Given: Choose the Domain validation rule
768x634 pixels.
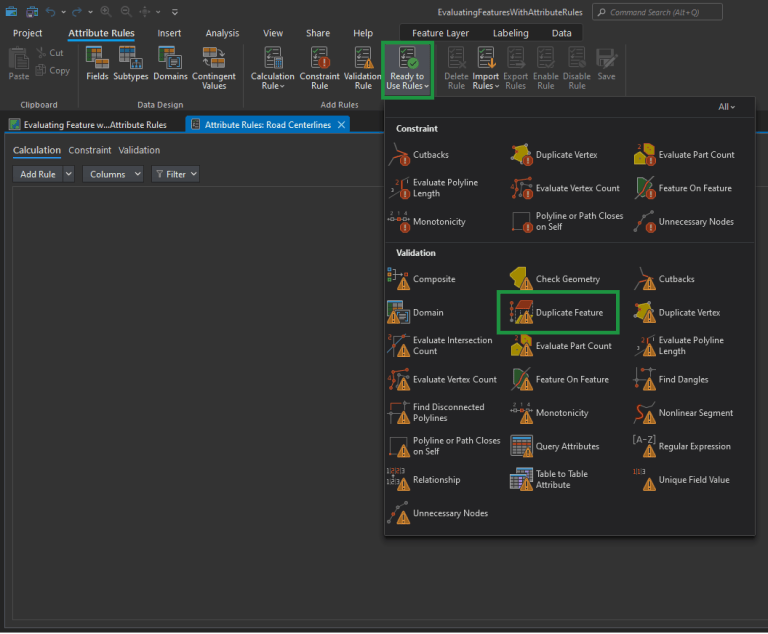Looking at the screenshot, I should pyautogui.click(x=415, y=313).
